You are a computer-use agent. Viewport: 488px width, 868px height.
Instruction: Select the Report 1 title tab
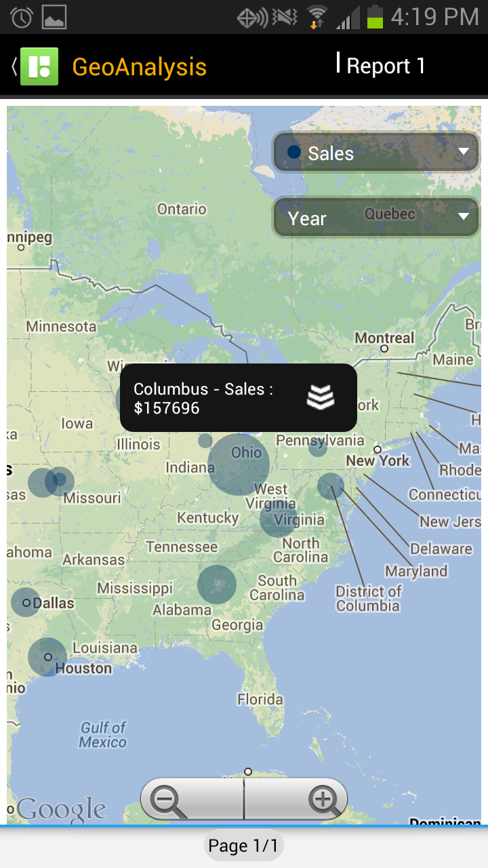pyautogui.click(x=386, y=66)
